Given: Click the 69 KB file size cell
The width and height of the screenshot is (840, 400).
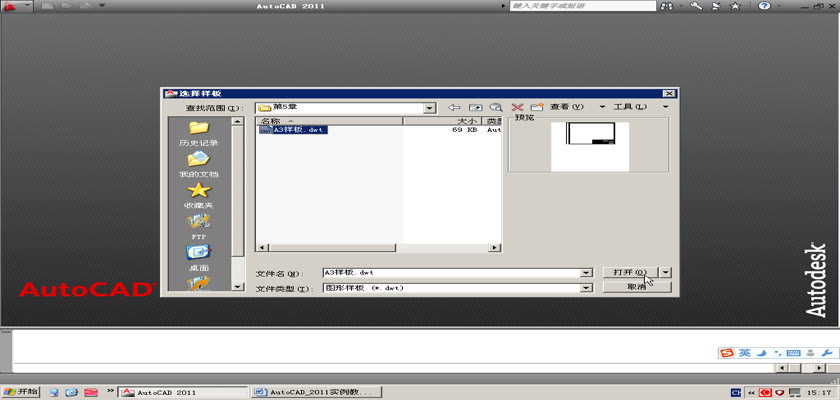Looking at the screenshot, I should click(x=464, y=130).
